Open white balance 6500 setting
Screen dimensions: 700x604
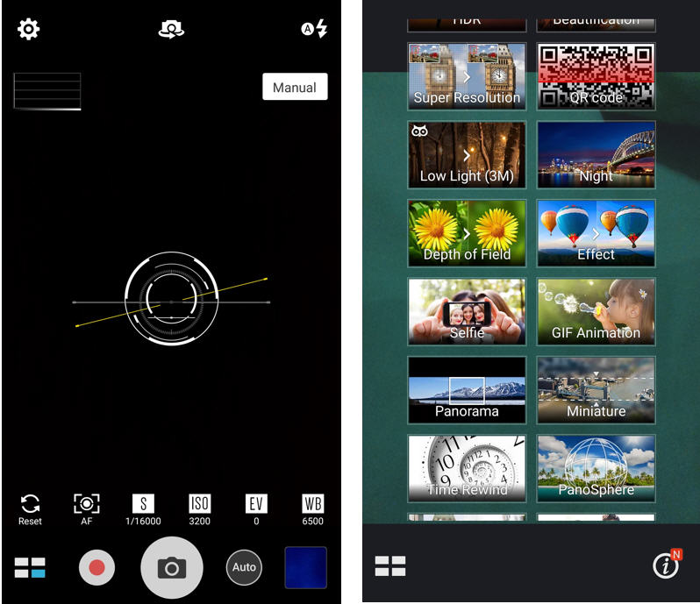pos(313,508)
